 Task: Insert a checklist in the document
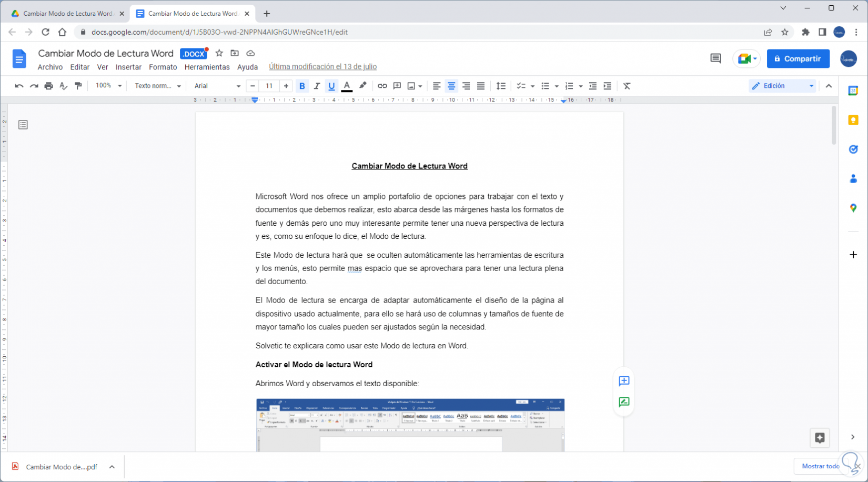pyautogui.click(x=521, y=86)
